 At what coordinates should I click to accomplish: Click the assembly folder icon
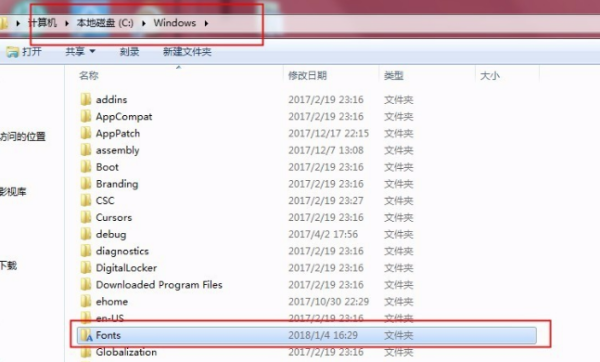[86, 150]
